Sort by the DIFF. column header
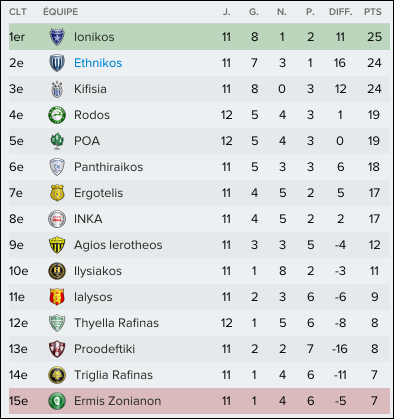The image size is (394, 419). click(x=341, y=12)
